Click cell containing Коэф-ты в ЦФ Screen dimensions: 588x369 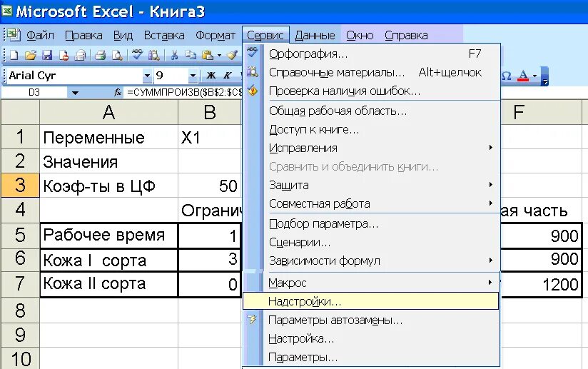tap(108, 186)
